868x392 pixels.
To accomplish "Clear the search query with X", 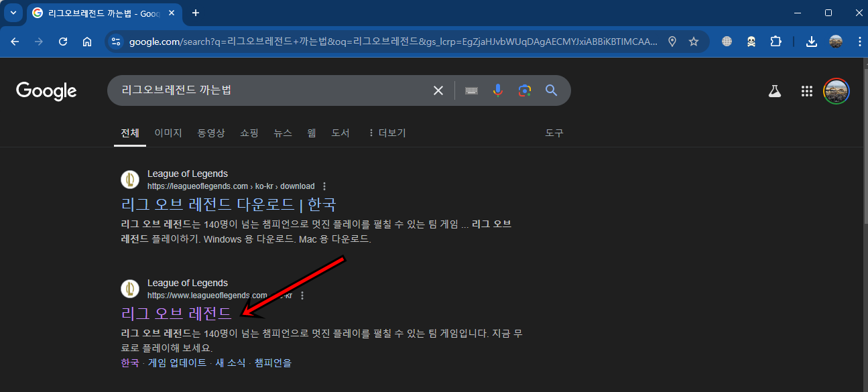I will coord(438,90).
